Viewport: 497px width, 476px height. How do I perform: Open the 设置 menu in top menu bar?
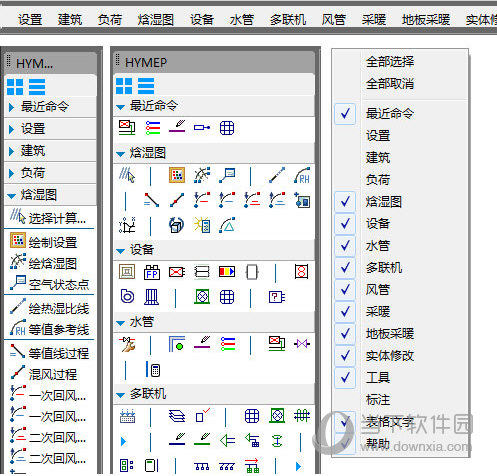[30, 20]
